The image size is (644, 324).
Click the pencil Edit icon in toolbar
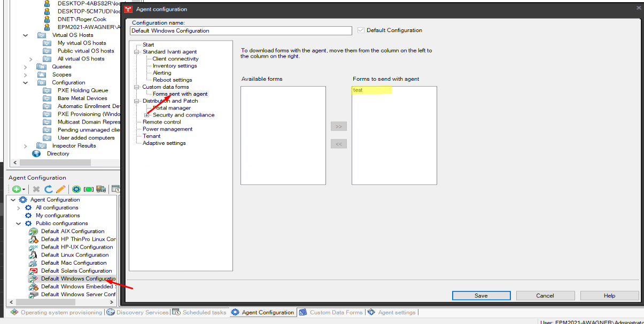[x=60, y=189]
